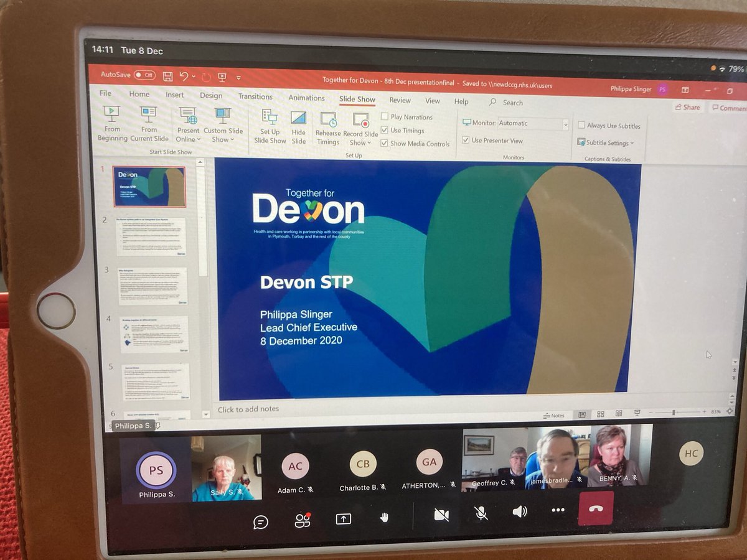Expand Custom Slide Show dropdown arrow

pyautogui.click(x=232, y=140)
